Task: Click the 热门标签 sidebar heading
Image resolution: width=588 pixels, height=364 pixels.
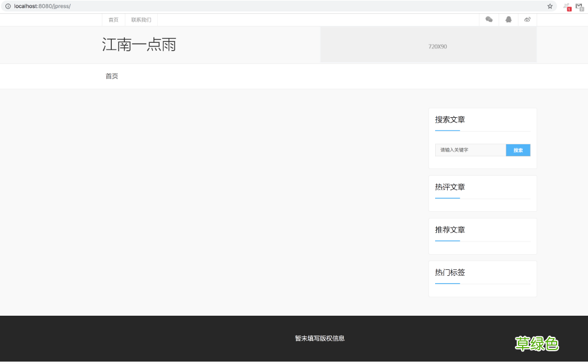Action: pyautogui.click(x=449, y=272)
